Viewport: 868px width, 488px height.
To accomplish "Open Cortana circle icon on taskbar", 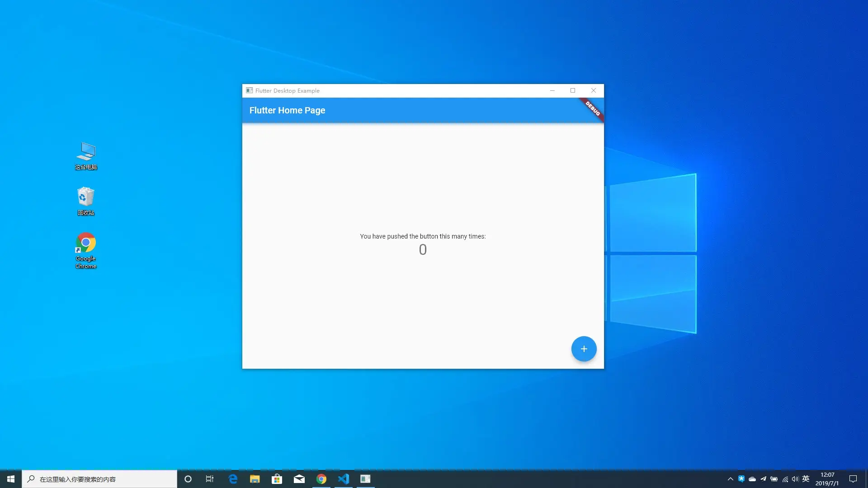I will pyautogui.click(x=188, y=479).
